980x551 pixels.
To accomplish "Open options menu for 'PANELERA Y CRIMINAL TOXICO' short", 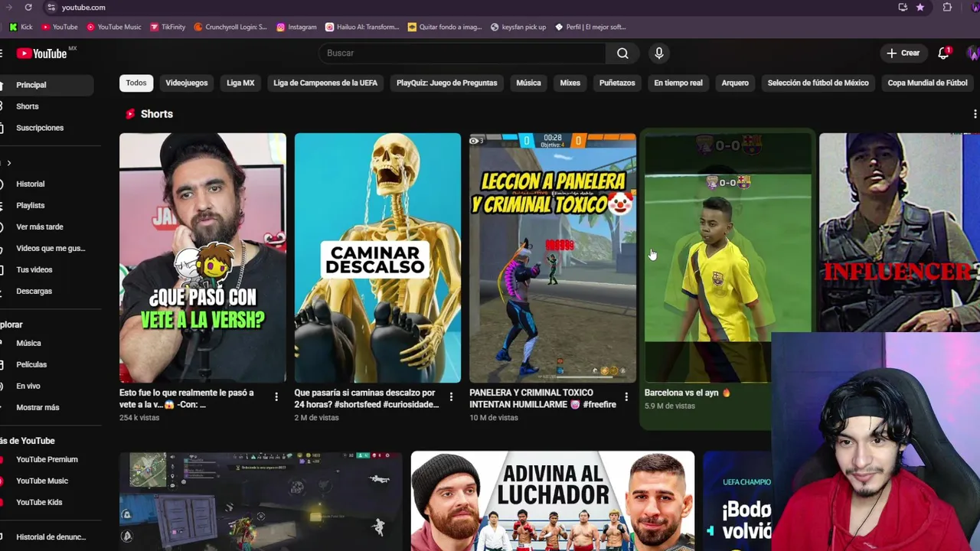I will tap(626, 396).
